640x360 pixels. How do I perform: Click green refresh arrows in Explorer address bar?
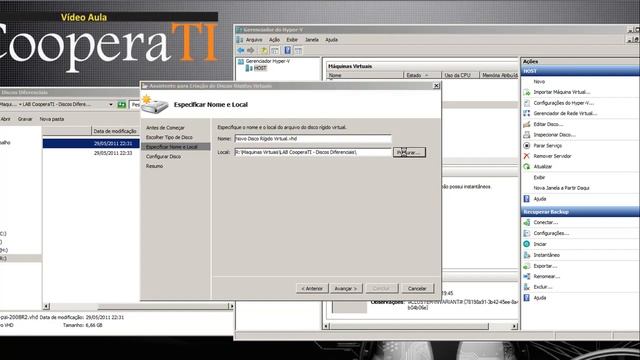pos(122,104)
